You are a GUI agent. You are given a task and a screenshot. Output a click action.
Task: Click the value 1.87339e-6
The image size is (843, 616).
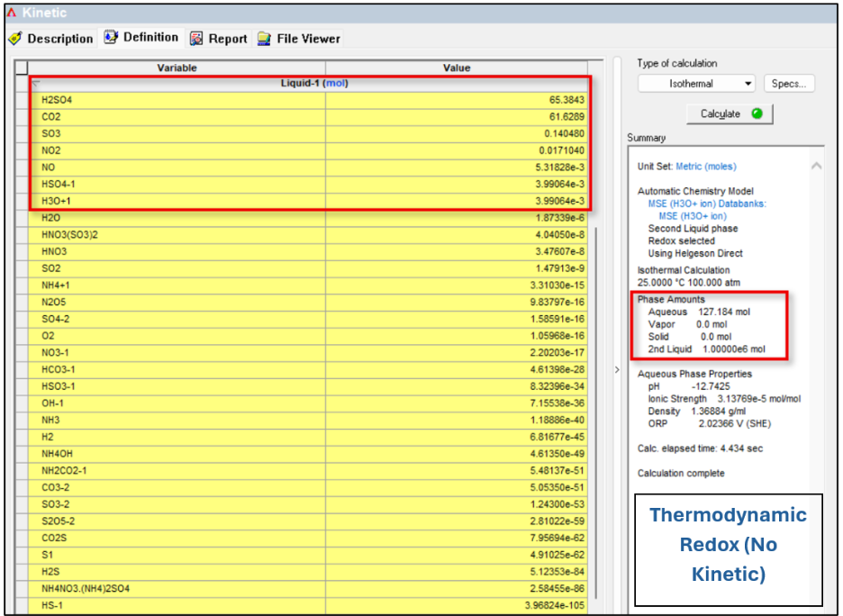(559, 218)
